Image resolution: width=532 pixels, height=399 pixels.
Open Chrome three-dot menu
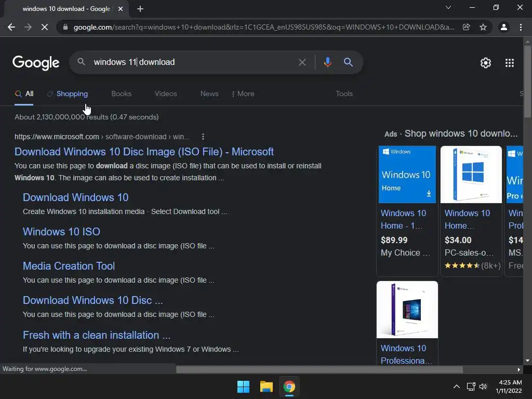pos(521,27)
